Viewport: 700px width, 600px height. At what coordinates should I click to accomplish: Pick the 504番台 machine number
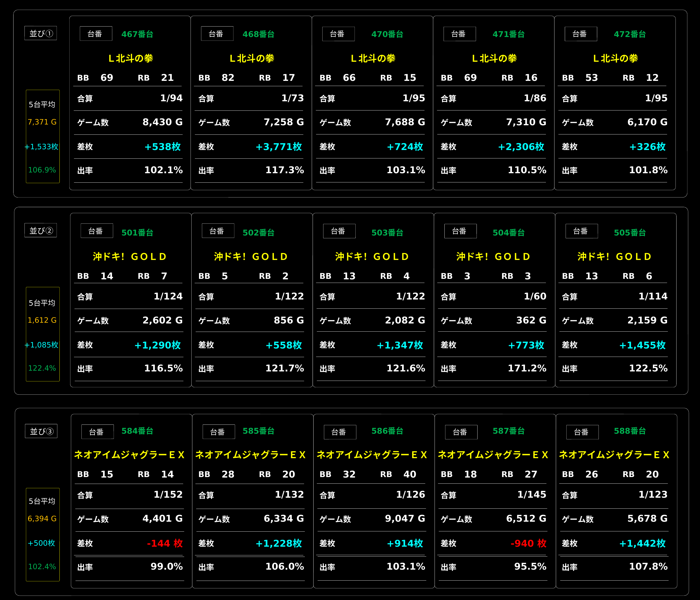pyautogui.click(x=509, y=232)
